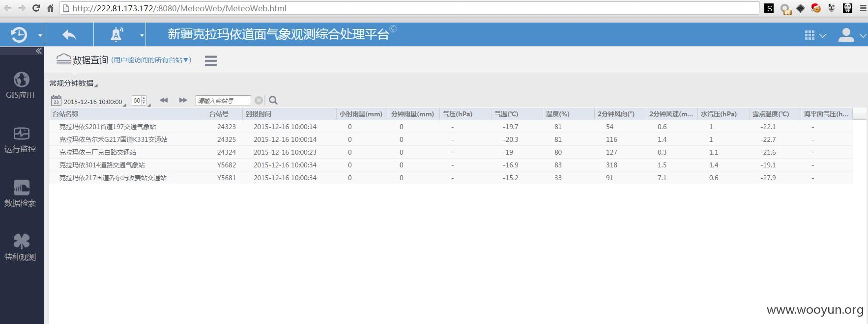Image resolution: width=868 pixels, height=324 pixels.
Task: Click the cloud icon beside 数据查询
Action: 63,59
